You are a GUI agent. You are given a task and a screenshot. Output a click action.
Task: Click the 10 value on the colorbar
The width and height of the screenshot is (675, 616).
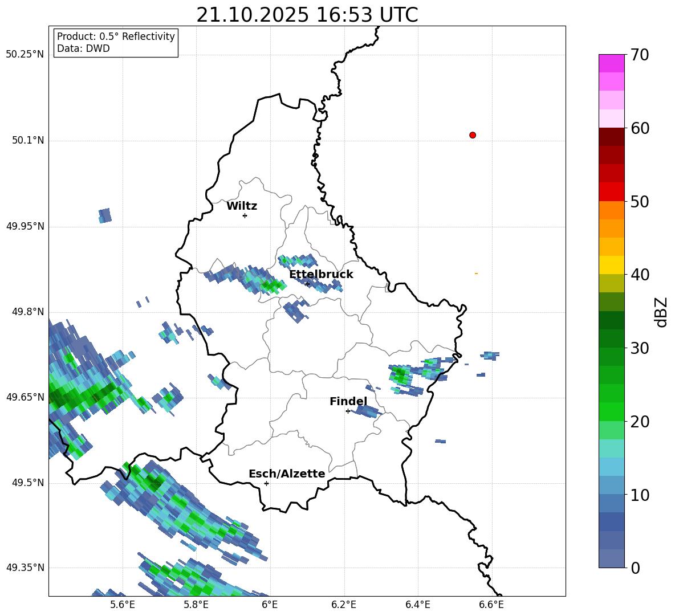pyautogui.click(x=640, y=495)
